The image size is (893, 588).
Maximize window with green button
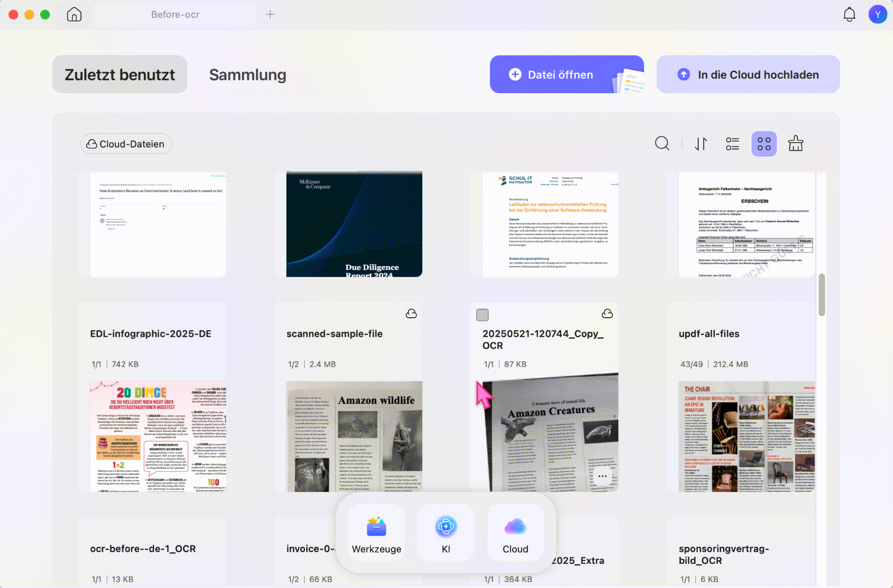pos(45,15)
